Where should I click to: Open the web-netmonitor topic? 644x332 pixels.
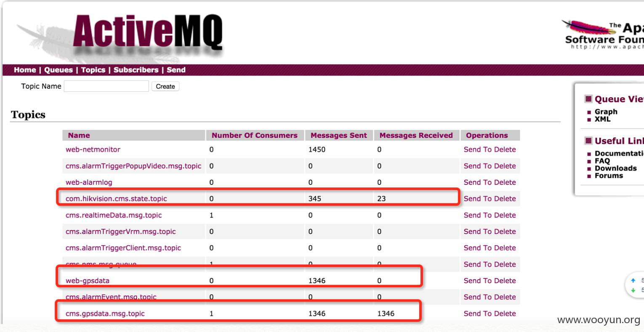pos(93,150)
